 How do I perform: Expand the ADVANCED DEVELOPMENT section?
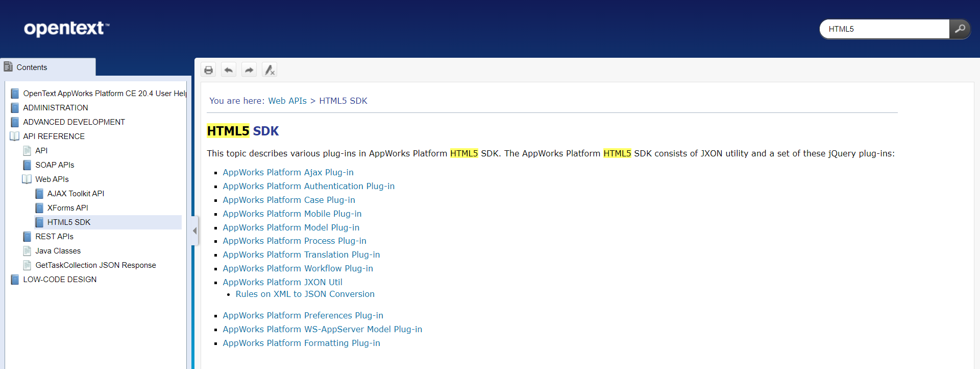[x=74, y=122]
